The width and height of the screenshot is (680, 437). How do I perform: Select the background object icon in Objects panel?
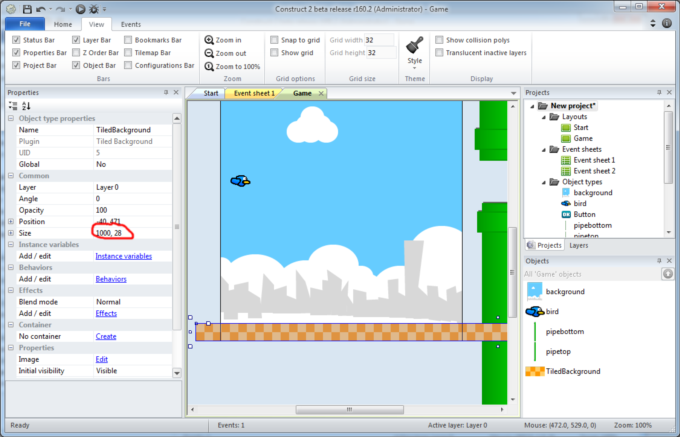tap(534, 291)
